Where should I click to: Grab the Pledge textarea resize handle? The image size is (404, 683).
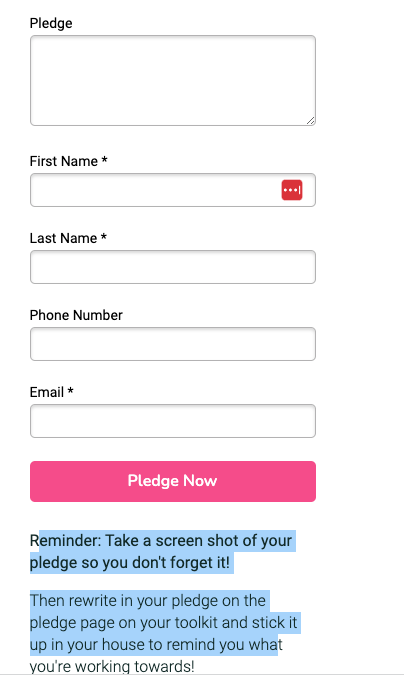310,121
